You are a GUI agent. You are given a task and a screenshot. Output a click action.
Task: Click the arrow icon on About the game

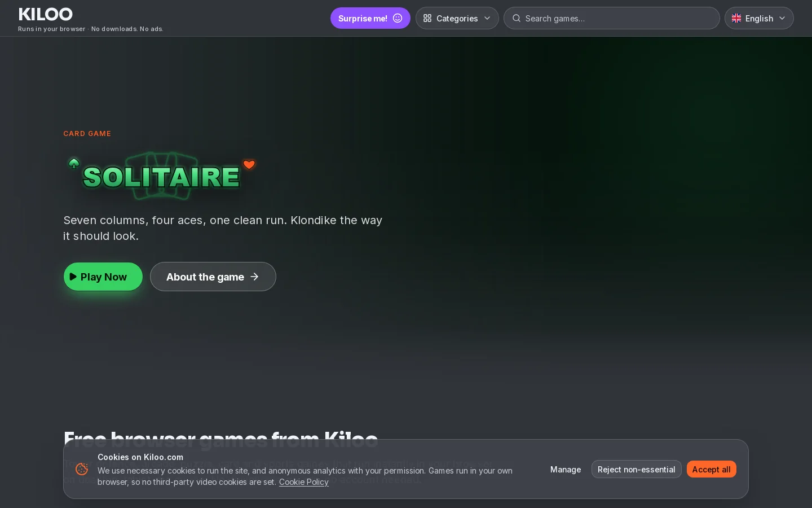coord(254,277)
